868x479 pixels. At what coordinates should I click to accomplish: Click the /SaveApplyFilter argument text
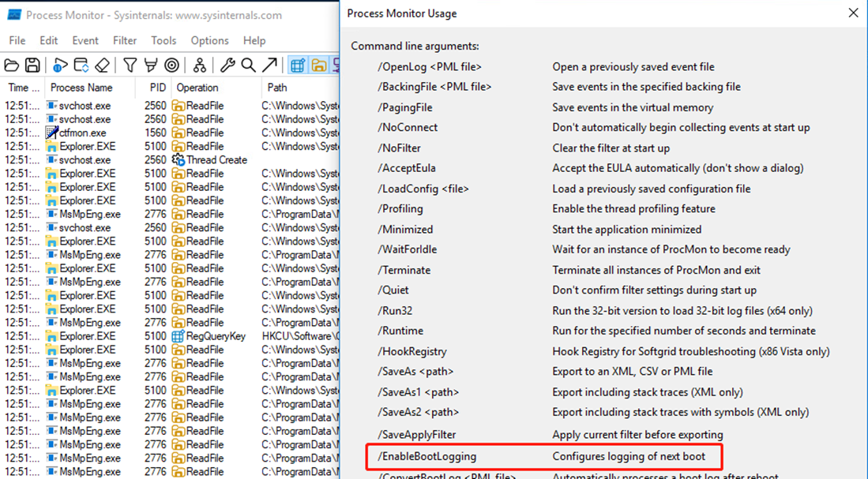tap(417, 435)
